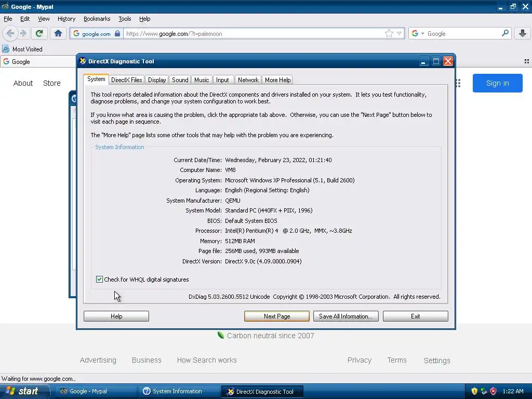Click Save All Information button
The width and height of the screenshot is (532, 399).
(345, 316)
